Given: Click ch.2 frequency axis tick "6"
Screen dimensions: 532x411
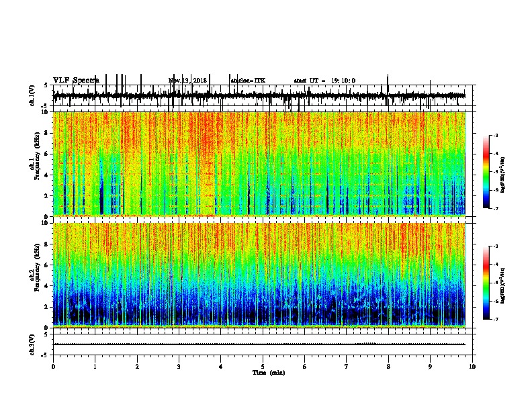Looking at the screenshot, I should (47, 265).
